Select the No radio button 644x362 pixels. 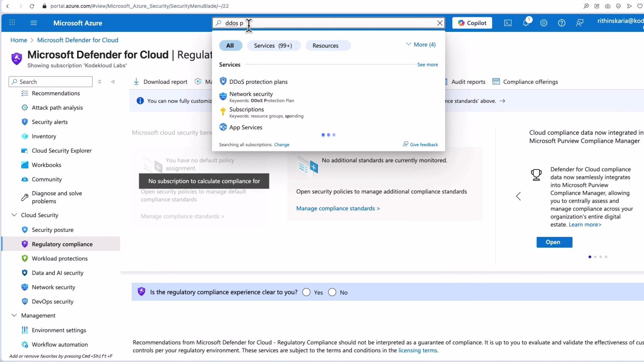332,292
